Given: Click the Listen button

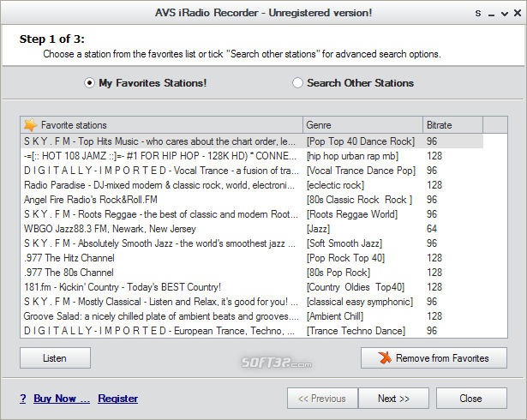Looking at the screenshot, I should (x=55, y=358).
